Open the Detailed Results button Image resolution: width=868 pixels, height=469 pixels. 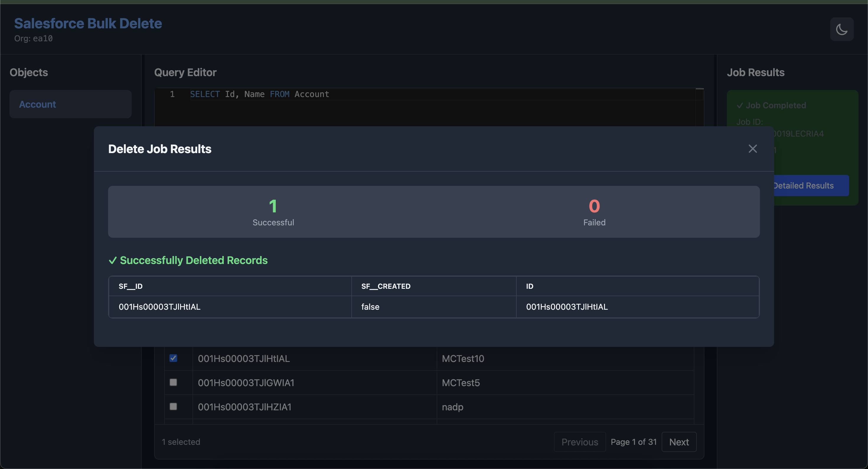(811, 186)
